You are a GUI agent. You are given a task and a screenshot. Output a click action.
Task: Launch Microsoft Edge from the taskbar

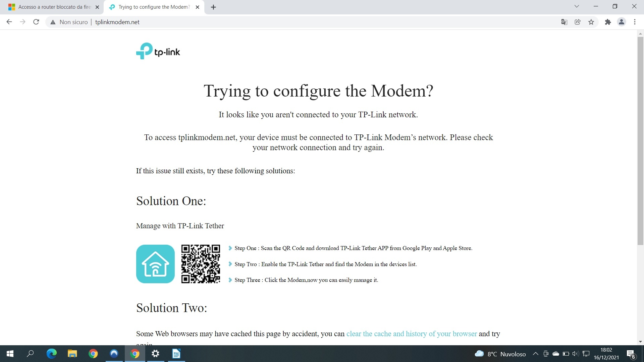click(x=51, y=354)
